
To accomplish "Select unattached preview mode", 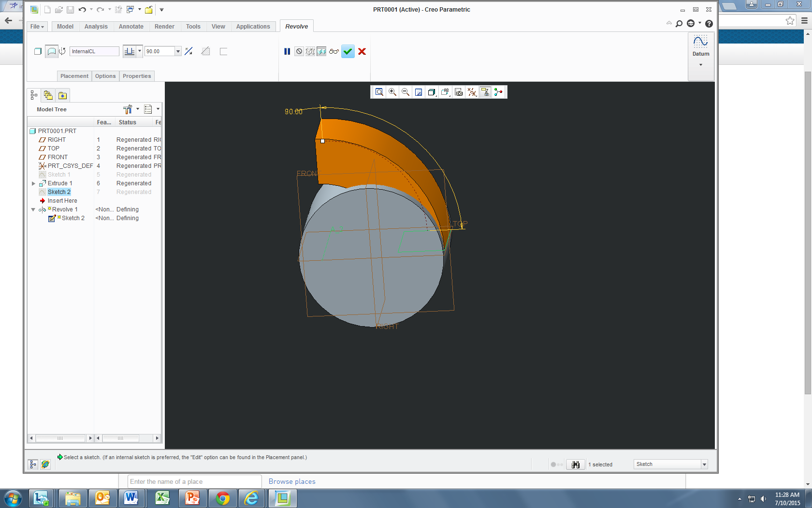I will click(x=310, y=51).
